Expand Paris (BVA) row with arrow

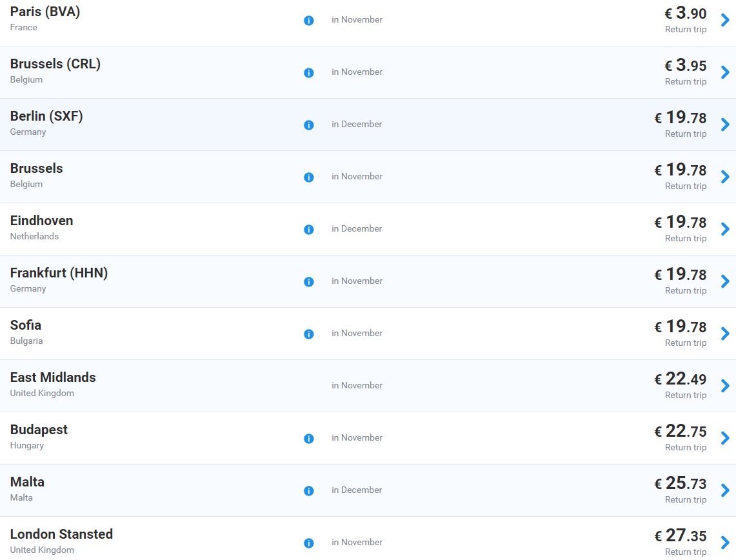click(725, 20)
